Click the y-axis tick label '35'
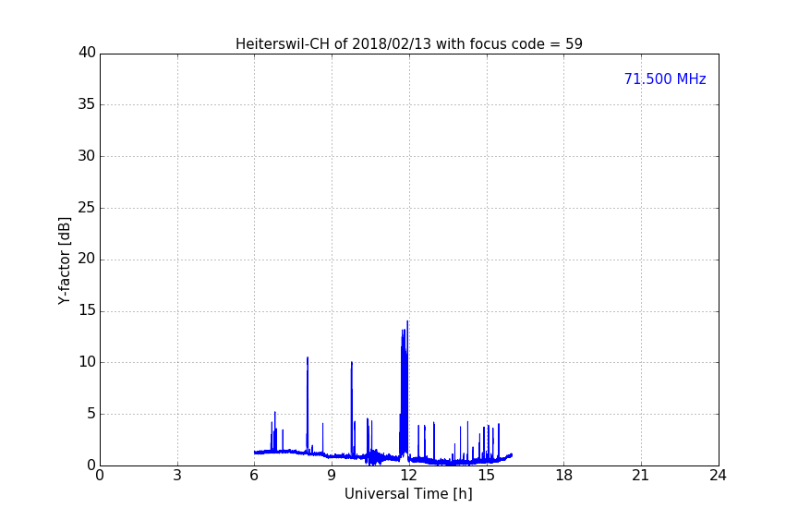The width and height of the screenshot is (798, 532). (87, 104)
